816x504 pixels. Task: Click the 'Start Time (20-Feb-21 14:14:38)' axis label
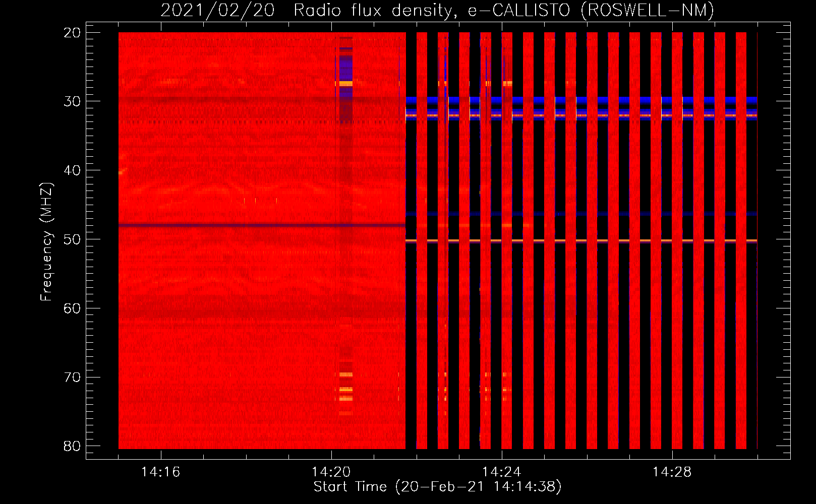(x=437, y=487)
